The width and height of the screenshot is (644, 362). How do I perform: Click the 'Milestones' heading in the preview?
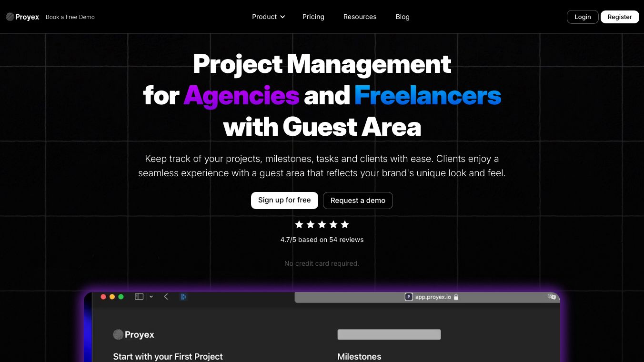359,356
